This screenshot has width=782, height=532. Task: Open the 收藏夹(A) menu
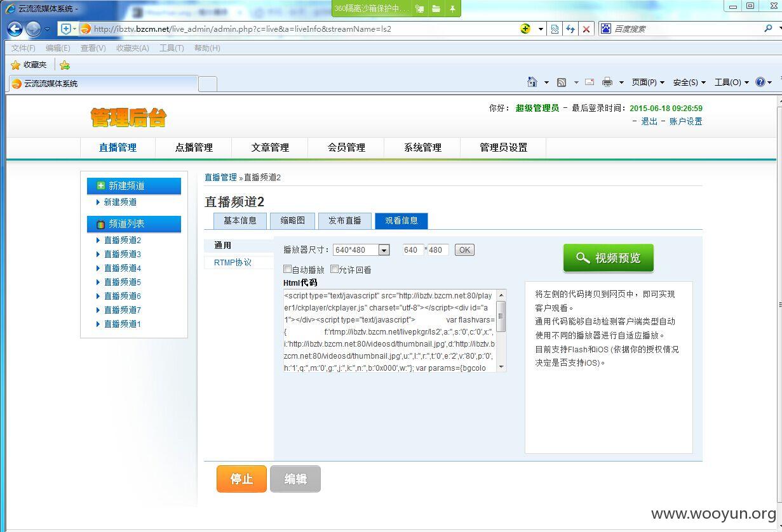pyautogui.click(x=132, y=48)
